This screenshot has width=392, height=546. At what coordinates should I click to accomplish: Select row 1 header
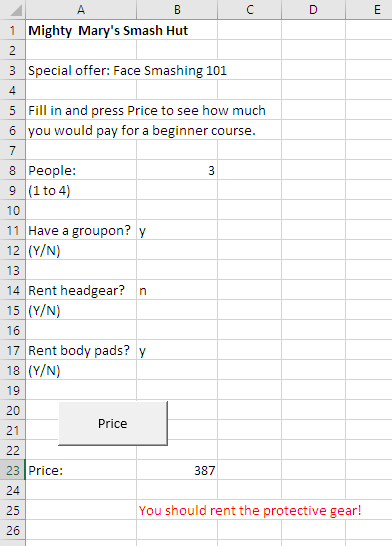13,30
